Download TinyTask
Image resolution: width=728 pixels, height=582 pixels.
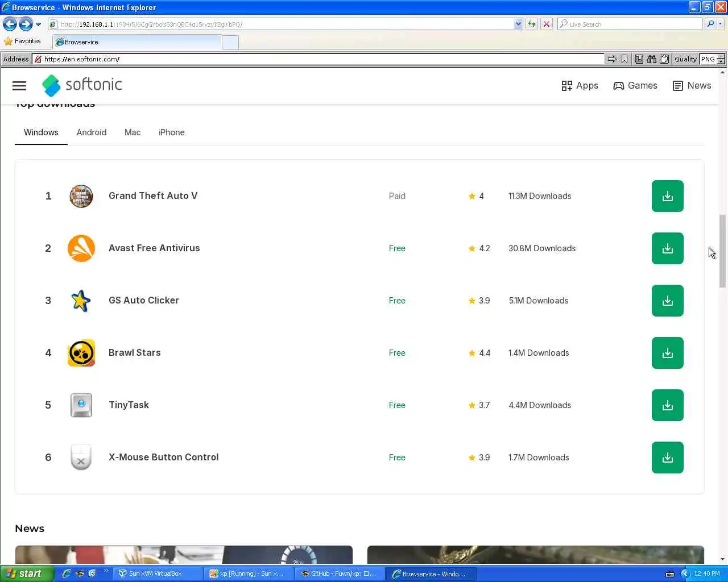pos(668,405)
